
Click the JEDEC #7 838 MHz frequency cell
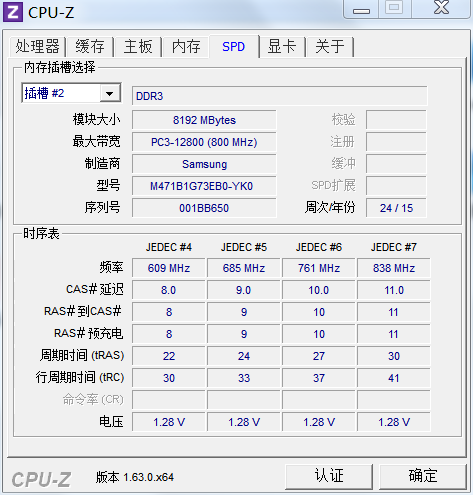tap(394, 268)
